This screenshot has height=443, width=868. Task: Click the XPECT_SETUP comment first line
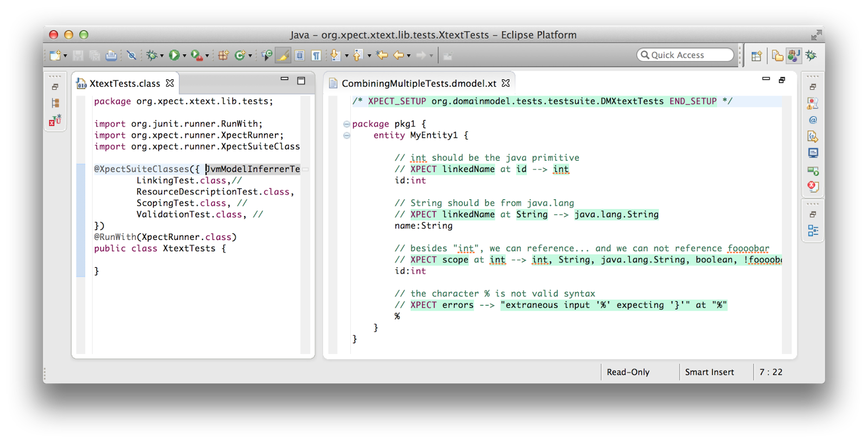point(542,101)
